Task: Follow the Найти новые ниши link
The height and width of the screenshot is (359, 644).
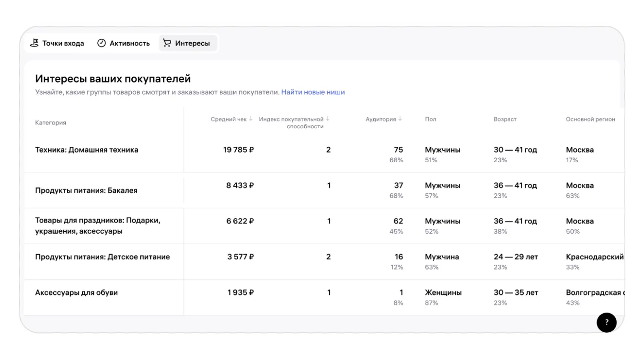Action: [313, 92]
